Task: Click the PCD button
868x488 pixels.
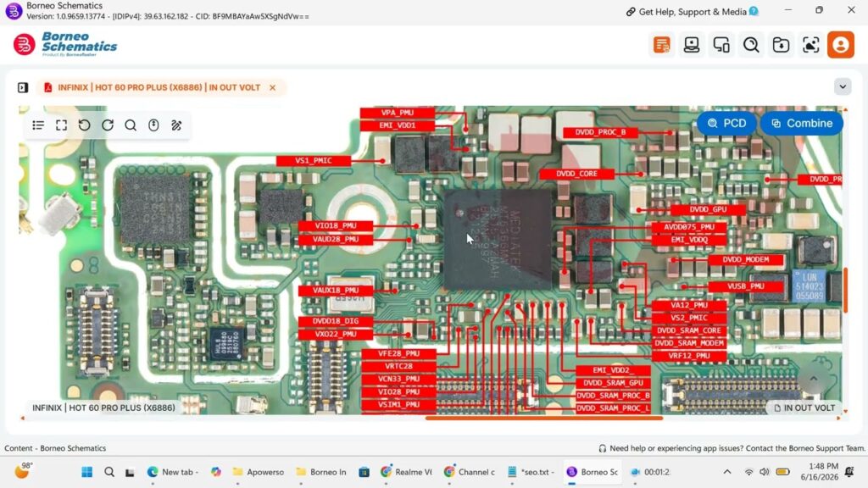Action: 726,124
